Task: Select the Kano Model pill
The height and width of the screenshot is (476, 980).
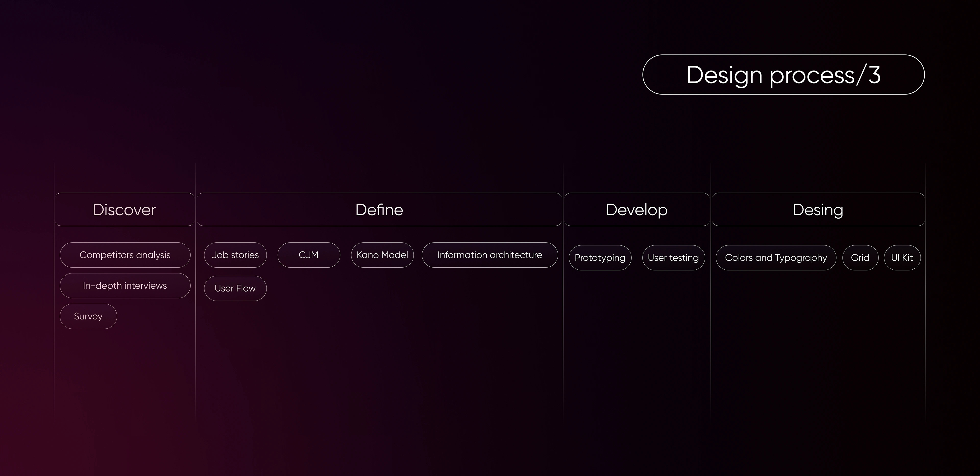Action: [382, 255]
